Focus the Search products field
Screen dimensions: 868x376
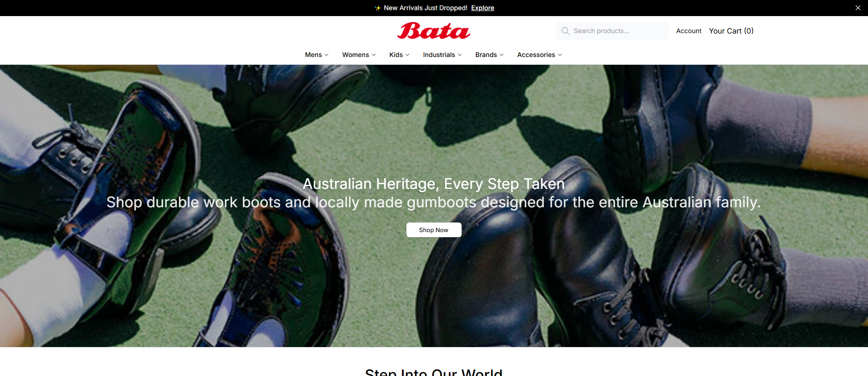point(612,31)
